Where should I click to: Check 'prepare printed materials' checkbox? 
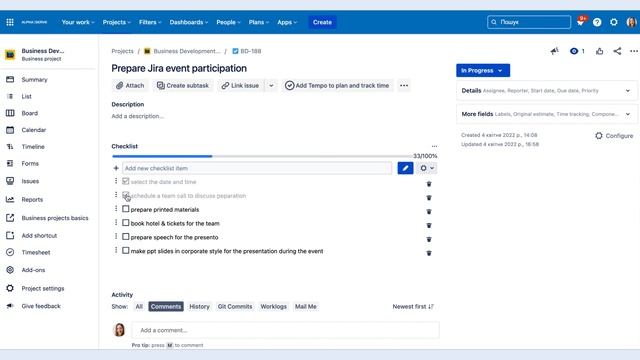click(126, 209)
